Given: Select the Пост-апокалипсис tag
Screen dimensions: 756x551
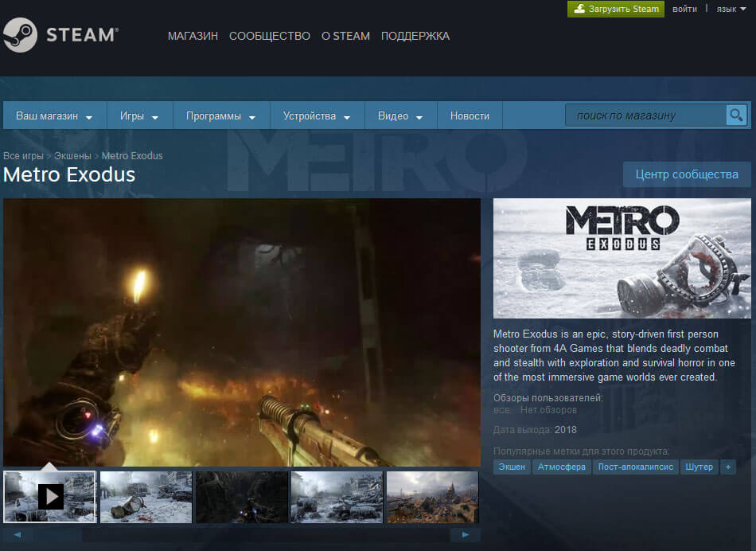Looking at the screenshot, I should click(636, 467).
